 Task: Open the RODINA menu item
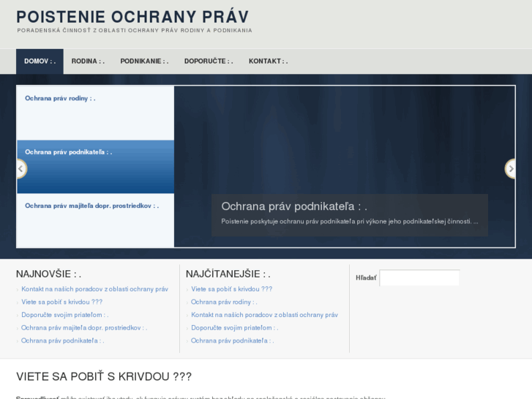click(88, 61)
